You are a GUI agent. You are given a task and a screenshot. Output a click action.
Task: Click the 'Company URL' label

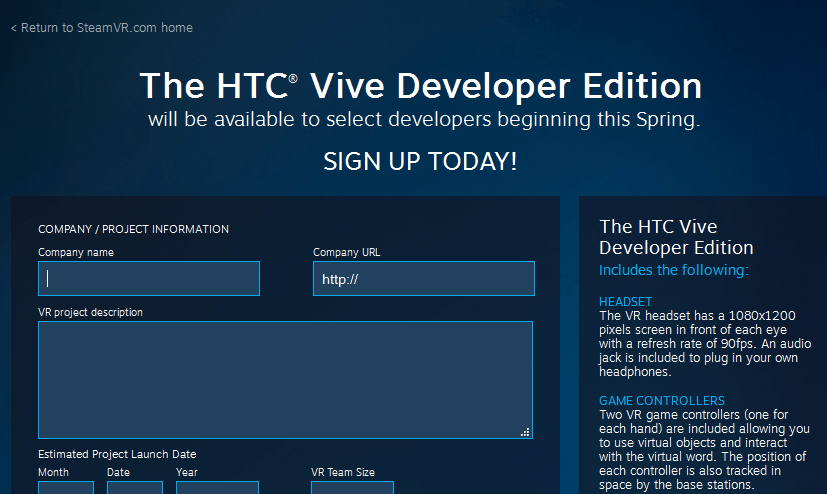[x=347, y=253]
